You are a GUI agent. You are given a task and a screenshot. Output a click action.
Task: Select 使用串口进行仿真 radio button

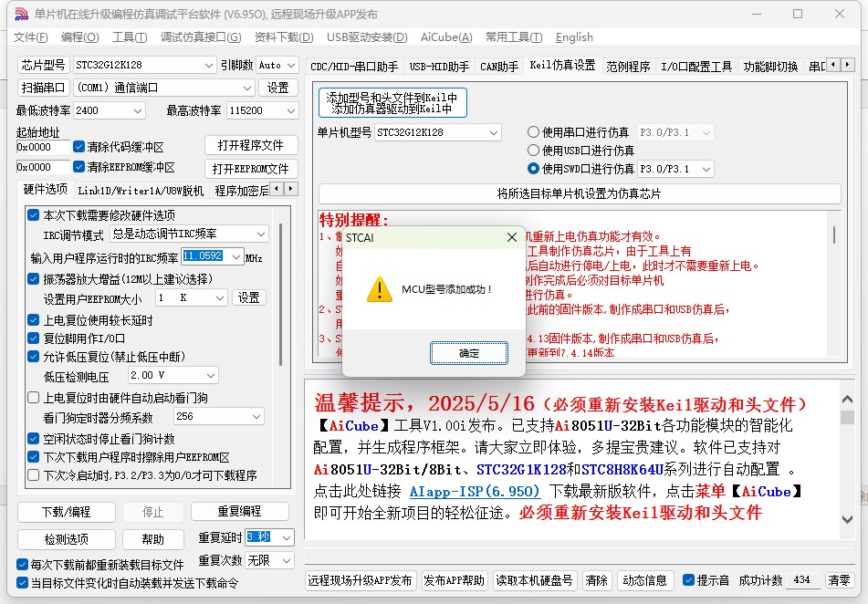[x=533, y=132]
